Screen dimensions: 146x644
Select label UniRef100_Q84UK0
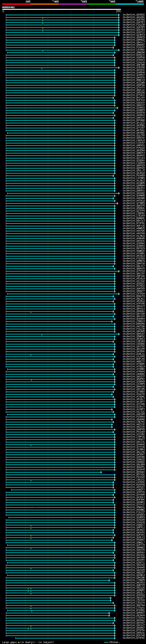coord(134,312)
